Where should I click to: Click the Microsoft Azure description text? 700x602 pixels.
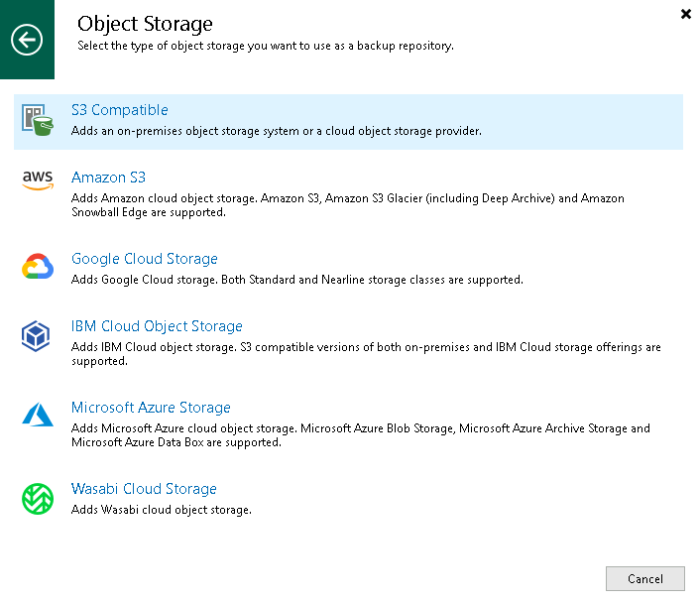360,435
